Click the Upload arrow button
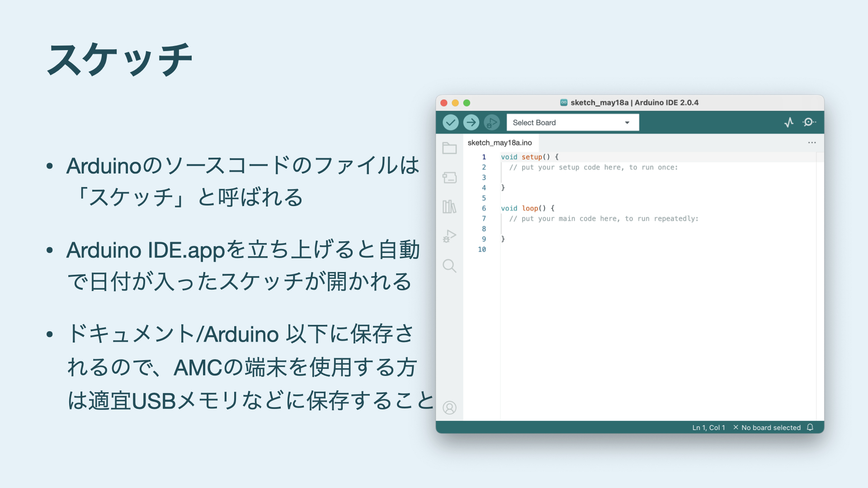The height and width of the screenshot is (488, 868). [x=471, y=122]
